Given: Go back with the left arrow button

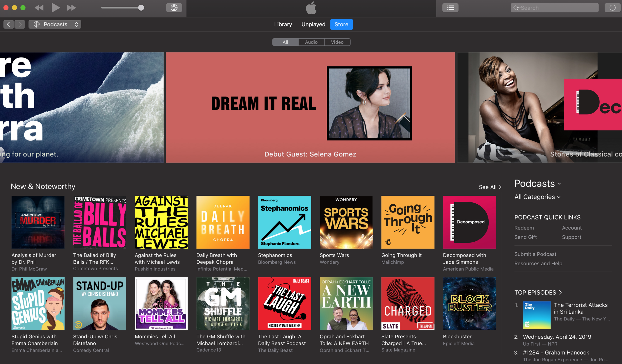Looking at the screenshot, I should [8, 24].
